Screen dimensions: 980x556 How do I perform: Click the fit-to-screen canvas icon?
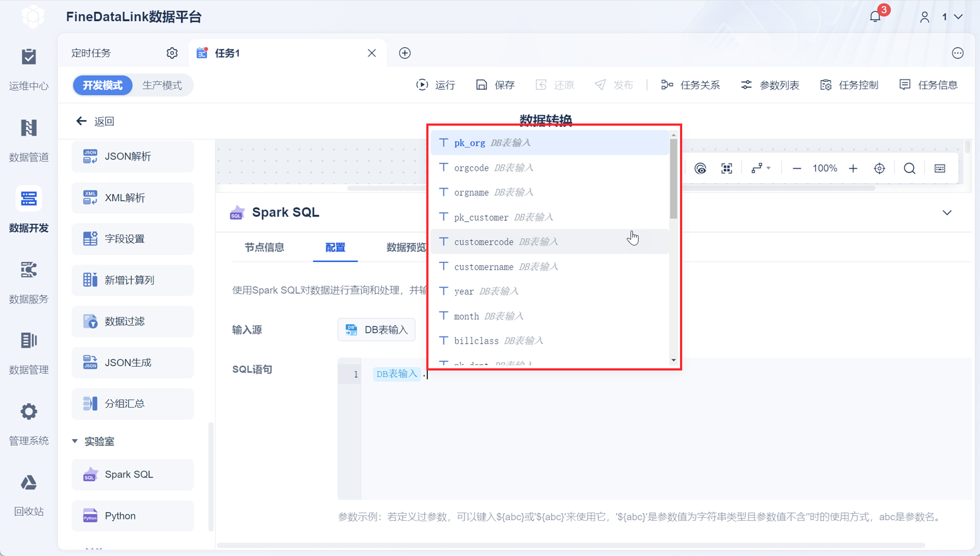tap(727, 169)
